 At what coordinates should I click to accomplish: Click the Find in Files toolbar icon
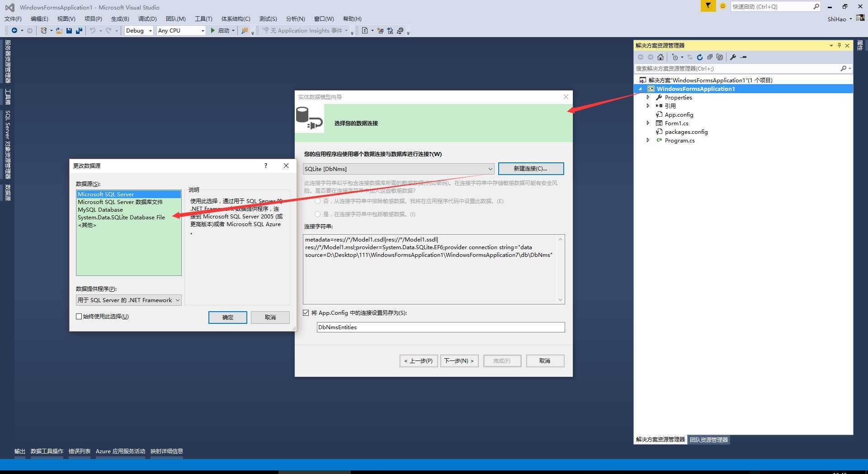pyautogui.click(x=245, y=31)
